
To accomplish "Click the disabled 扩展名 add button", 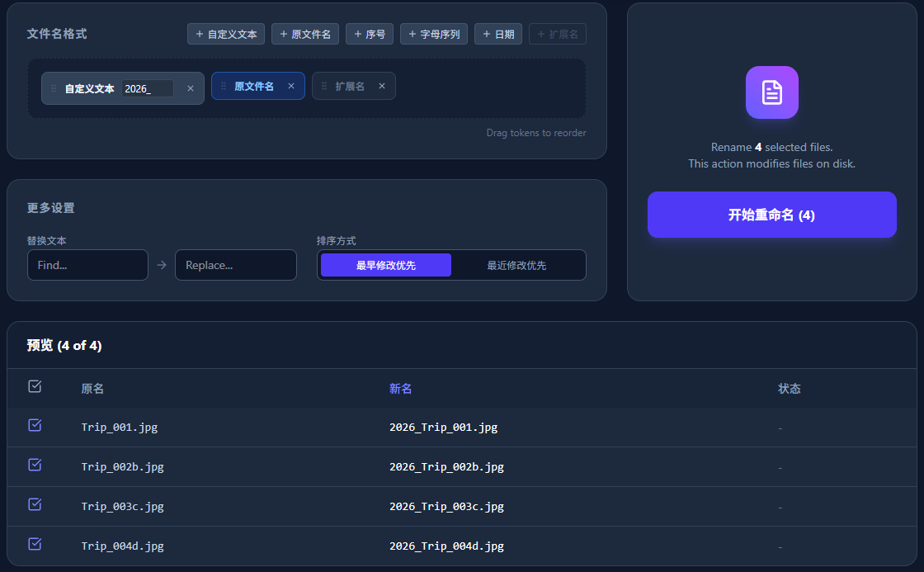I will 558,34.
